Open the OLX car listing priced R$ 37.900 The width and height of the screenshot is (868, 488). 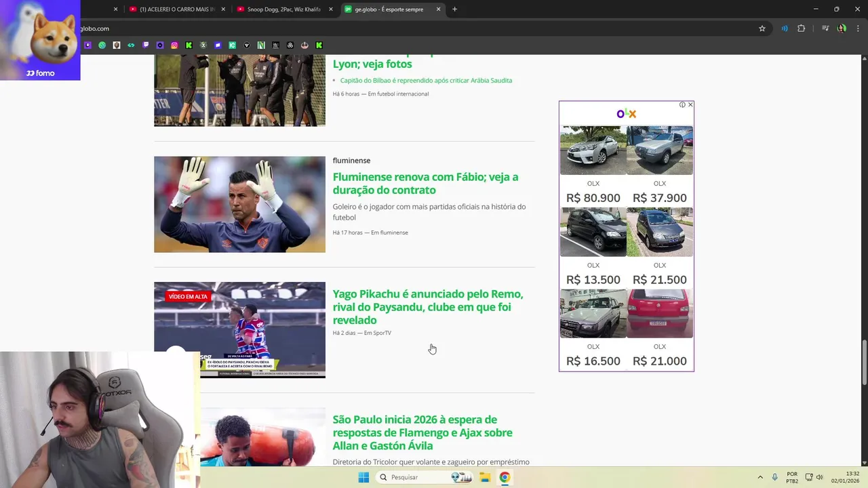pyautogui.click(x=660, y=165)
